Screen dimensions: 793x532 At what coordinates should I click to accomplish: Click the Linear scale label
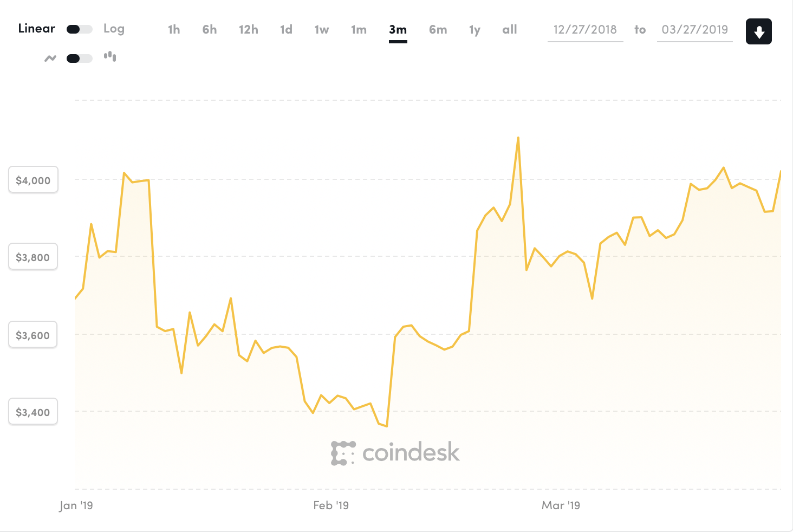pos(36,28)
